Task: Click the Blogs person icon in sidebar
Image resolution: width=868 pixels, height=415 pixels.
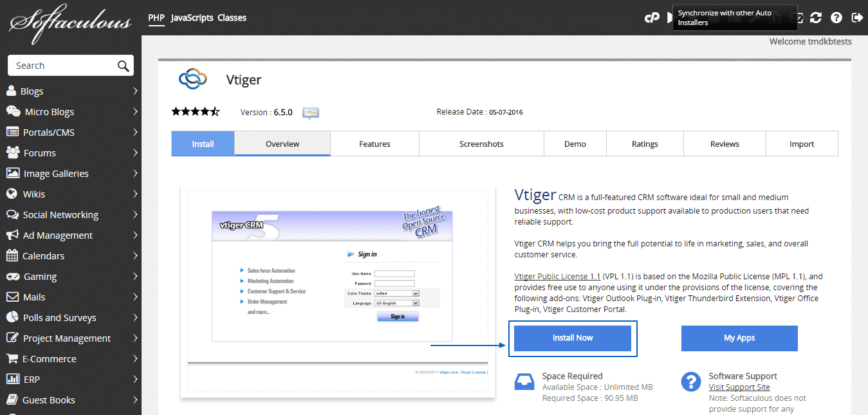Action: (x=12, y=91)
